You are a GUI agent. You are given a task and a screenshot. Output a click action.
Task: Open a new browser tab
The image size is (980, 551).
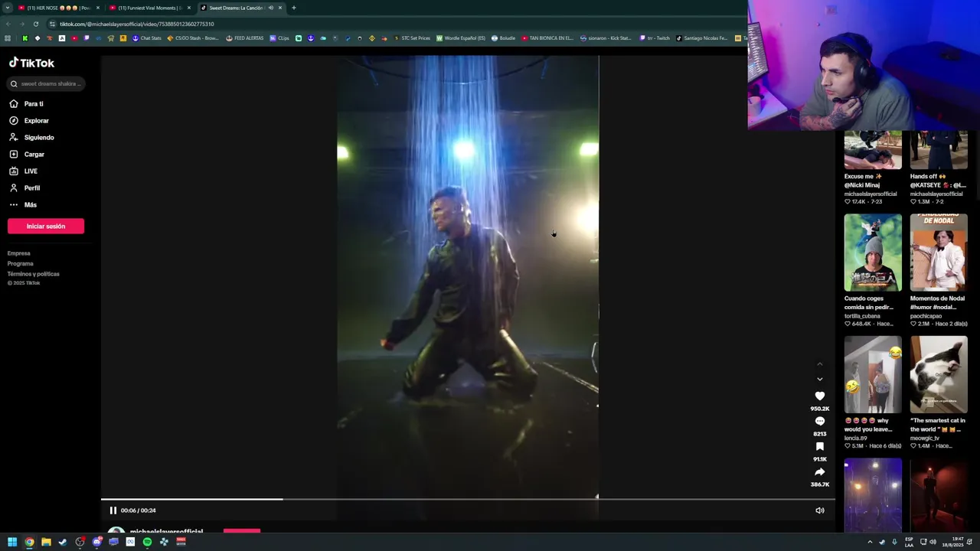[x=294, y=8]
